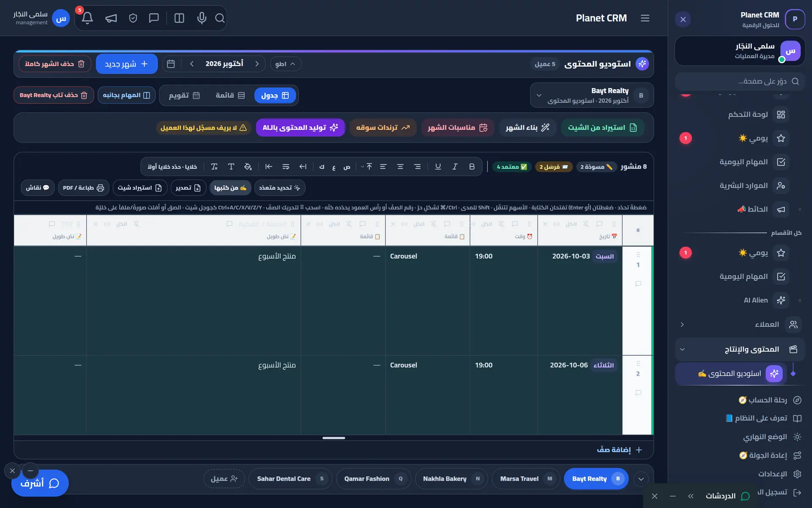812x508 pixels.
Task: Apply bold formatting with B icon
Action: click(472, 167)
